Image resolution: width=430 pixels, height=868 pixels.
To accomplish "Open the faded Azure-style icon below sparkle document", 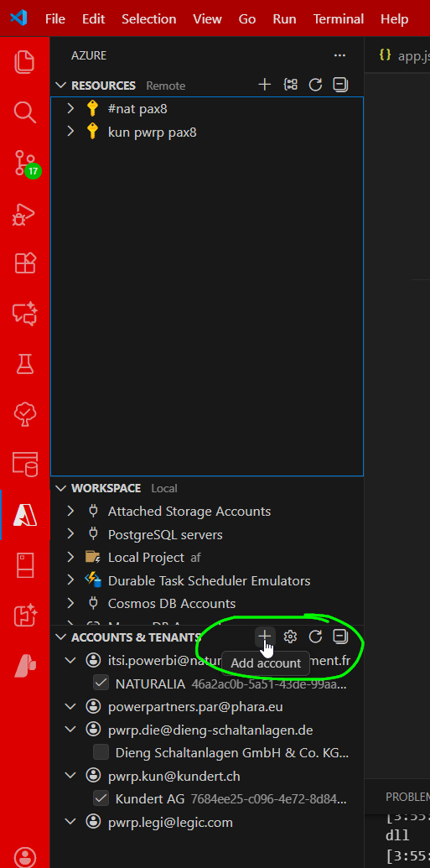I will pos(24,665).
